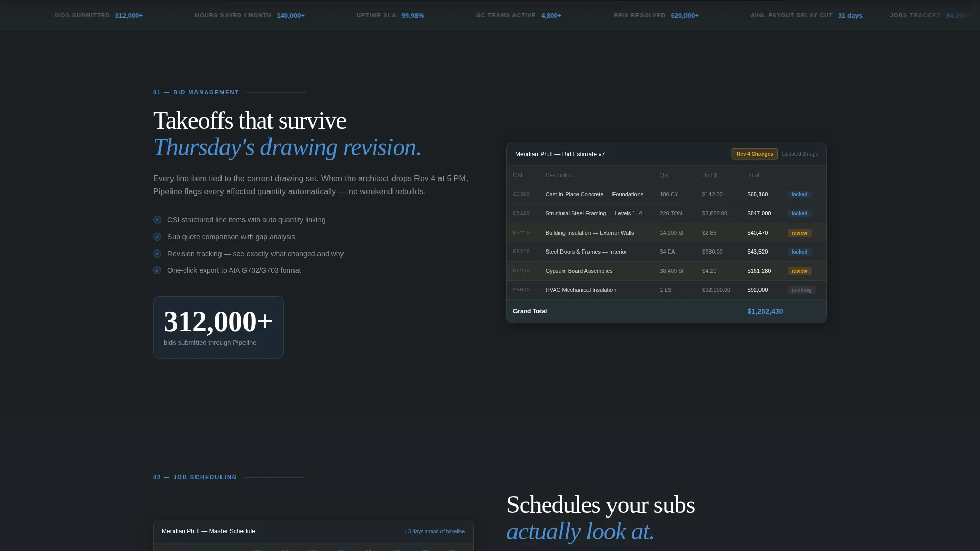Click review status for Gypsum Board Assemblies
The width and height of the screenshot is (980, 551).
coord(799,271)
